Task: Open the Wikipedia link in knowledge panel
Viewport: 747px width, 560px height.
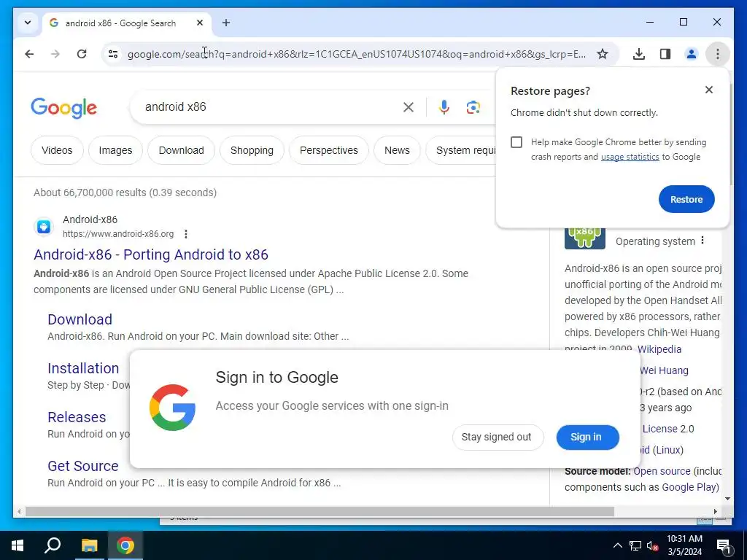Action: tap(659, 349)
